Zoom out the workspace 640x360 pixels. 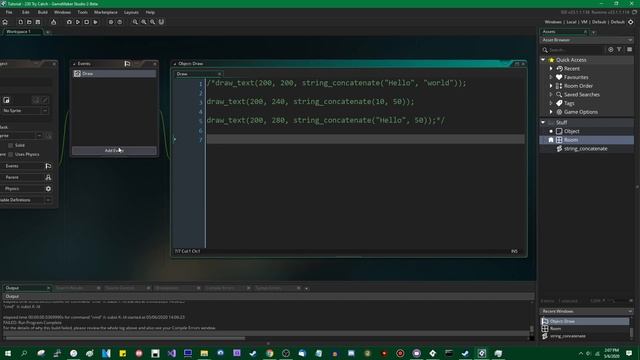tap(135, 22)
